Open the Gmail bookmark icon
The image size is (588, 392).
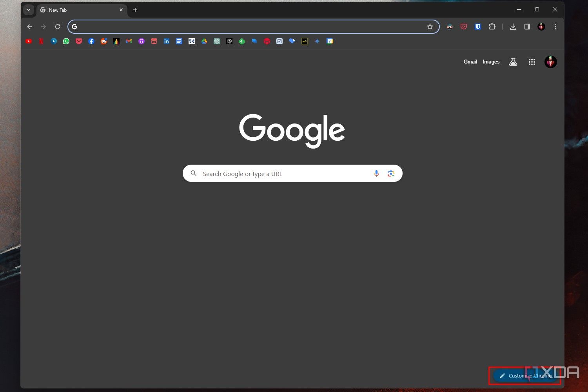point(129,41)
